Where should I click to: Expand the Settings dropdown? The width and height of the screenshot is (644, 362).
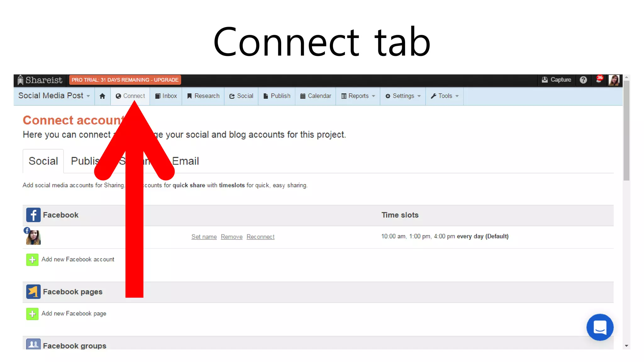tap(403, 96)
